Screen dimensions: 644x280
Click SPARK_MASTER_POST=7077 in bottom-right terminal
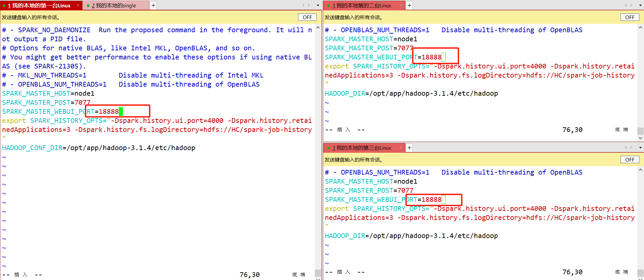[369, 190]
